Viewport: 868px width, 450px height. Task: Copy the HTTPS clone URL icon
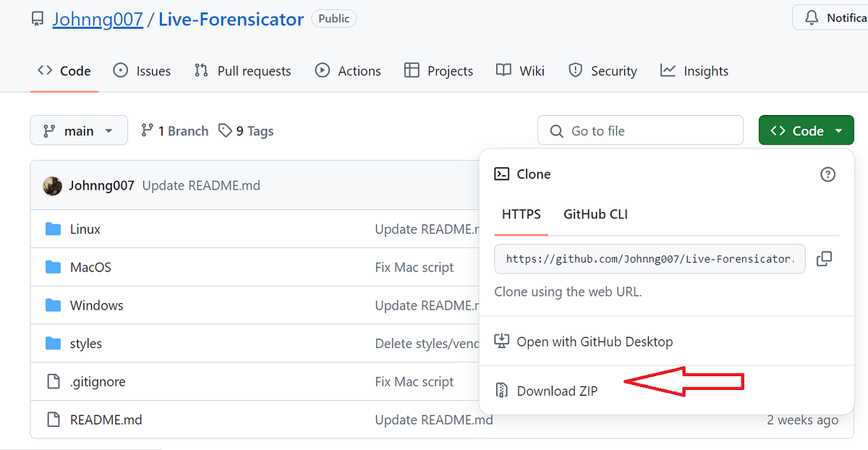[824, 258]
